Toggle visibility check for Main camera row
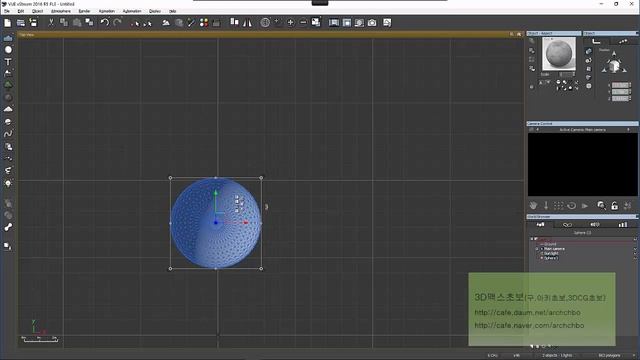The image size is (640, 360). pyautogui.click(x=635, y=249)
